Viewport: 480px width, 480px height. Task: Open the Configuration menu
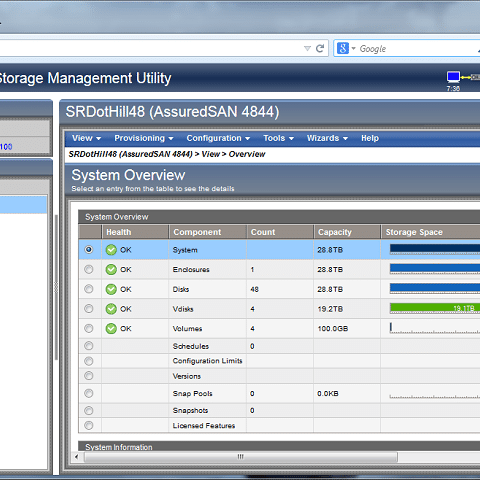click(218, 138)
